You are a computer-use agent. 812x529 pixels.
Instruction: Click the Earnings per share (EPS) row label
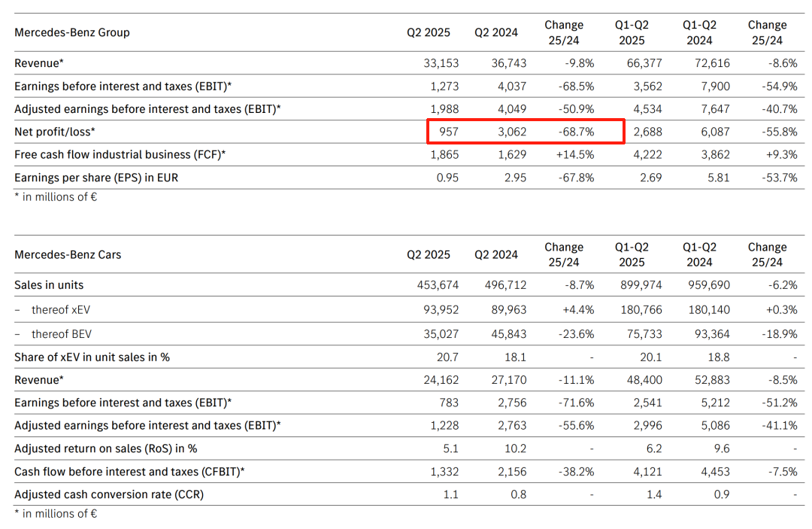(96, 178)
